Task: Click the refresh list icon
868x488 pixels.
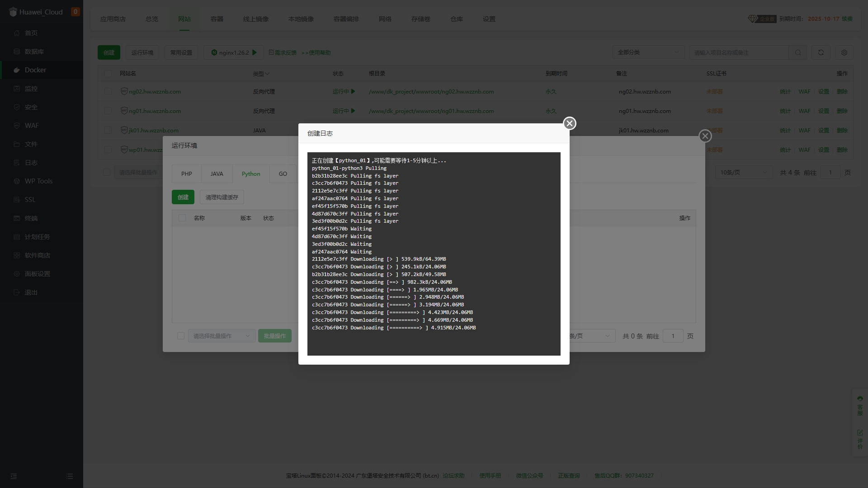Action: pyautogui.click(x=821, y=52)
